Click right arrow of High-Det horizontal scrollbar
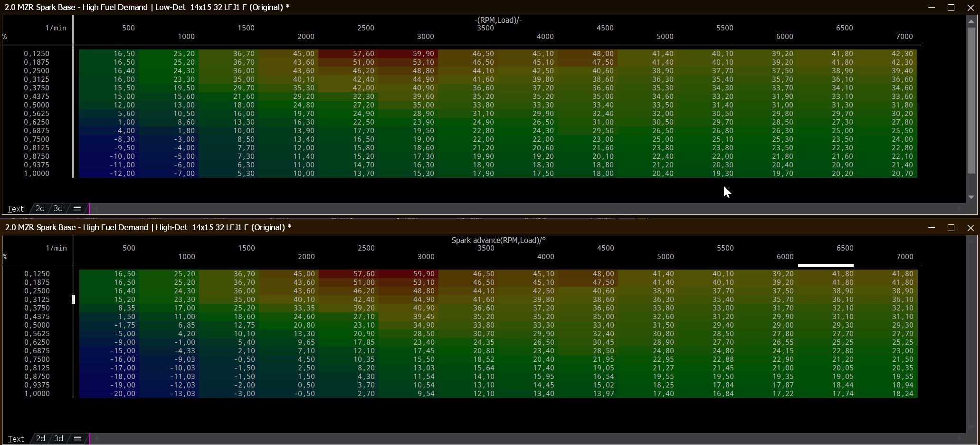The height and width of the screenshot is (445, 980). (x=959, y=438)
